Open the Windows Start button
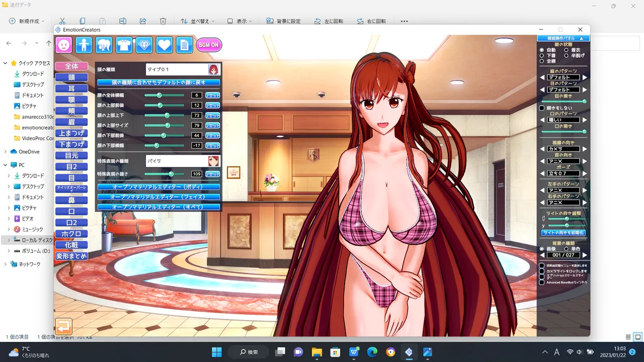The width and height of the screenshot is (644, 362). click(x=216, y=352)
